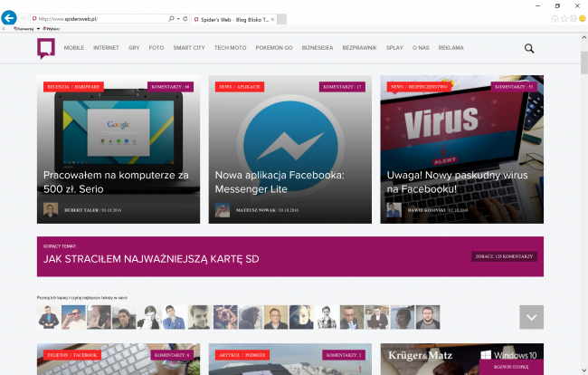Click last author avatar, bearded man with glasses
Image resolution: width=588 pixels, height=375 pixels.
coord(428,317)
